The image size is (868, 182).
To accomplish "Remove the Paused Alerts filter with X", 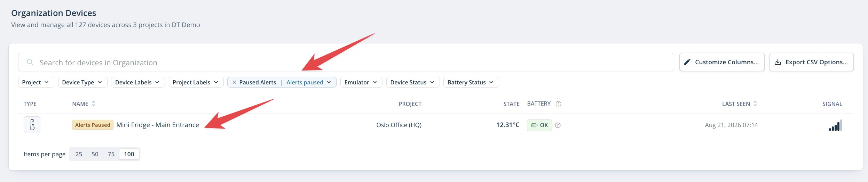I will (234, 82).
